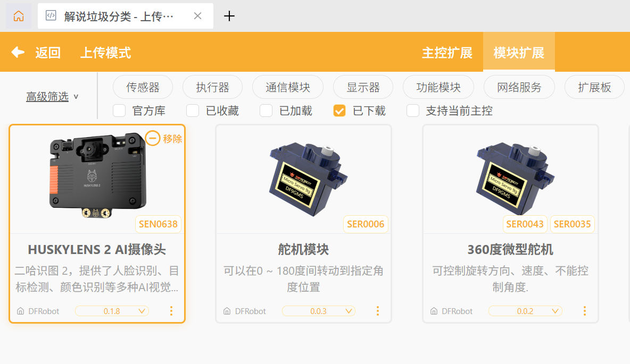The image size is (630, 364).
Task: Filter by 传感器 category
Action: point(143,87)
